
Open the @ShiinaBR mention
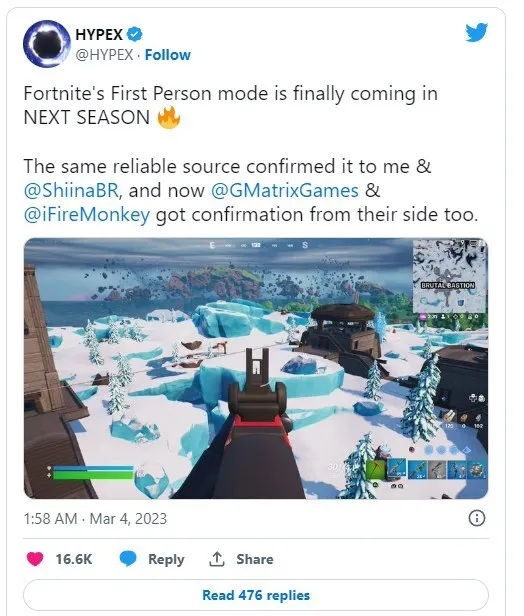(71, 190)
